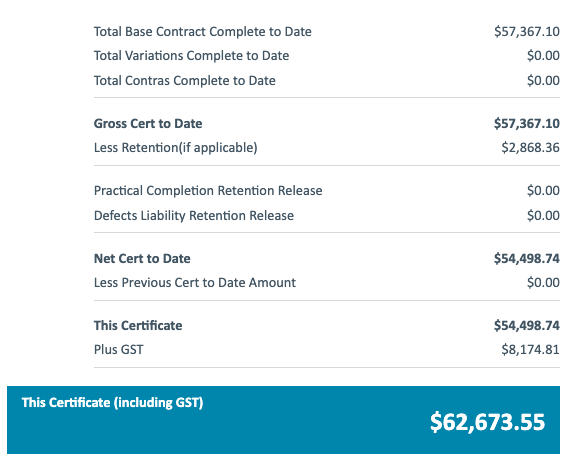Click the Gross Cert to Date heading
This screenshot has width=569, height=462.
click(x=148, y=123)
